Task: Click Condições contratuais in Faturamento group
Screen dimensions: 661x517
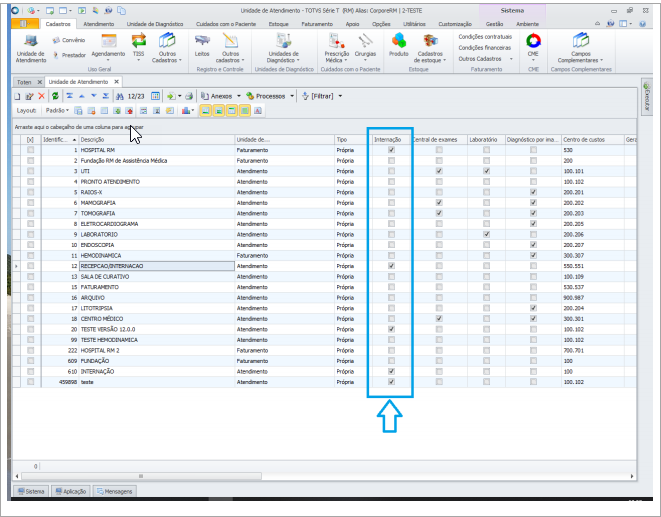Action: pyautogui.click(x=485, y=37)
